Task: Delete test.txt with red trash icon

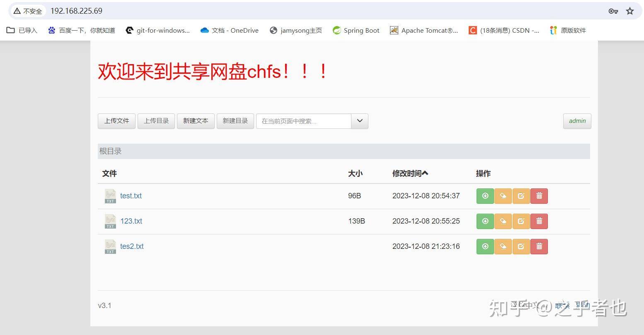Action: 539,196
